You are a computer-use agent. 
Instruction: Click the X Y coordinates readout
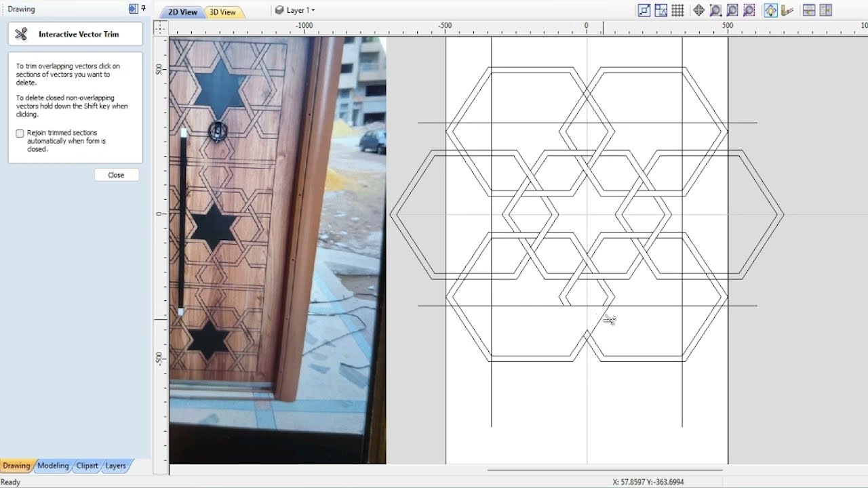coord(648,482)
